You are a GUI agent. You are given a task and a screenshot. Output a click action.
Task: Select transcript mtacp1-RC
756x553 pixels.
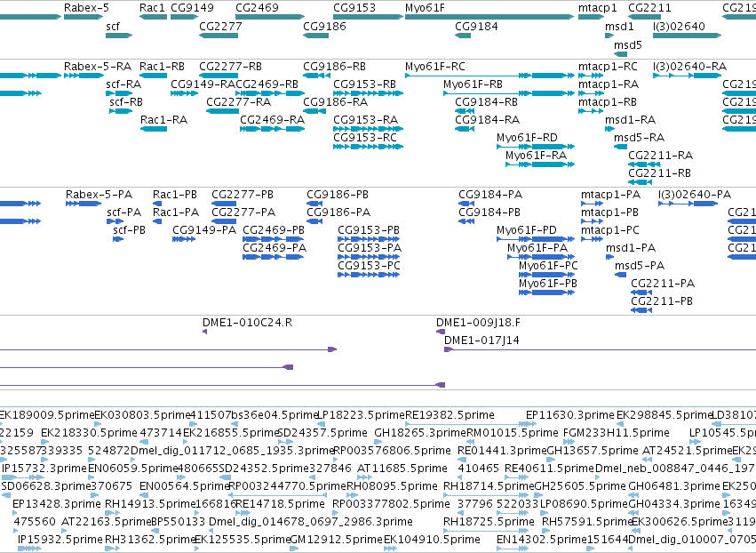pyautogui.click(x=608, y=67)
